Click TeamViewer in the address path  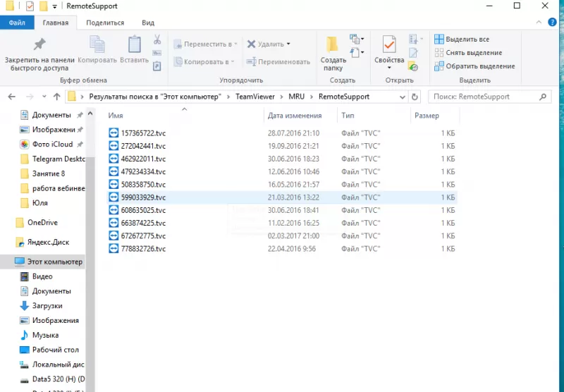(x=255, y=97)
